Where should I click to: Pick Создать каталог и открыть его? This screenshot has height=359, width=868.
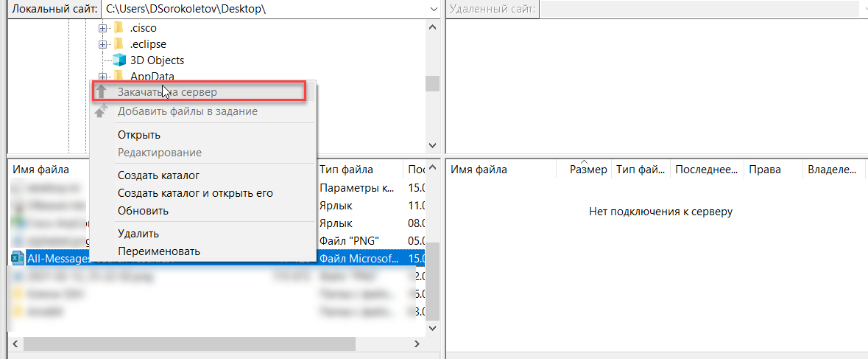click(195, 193)
